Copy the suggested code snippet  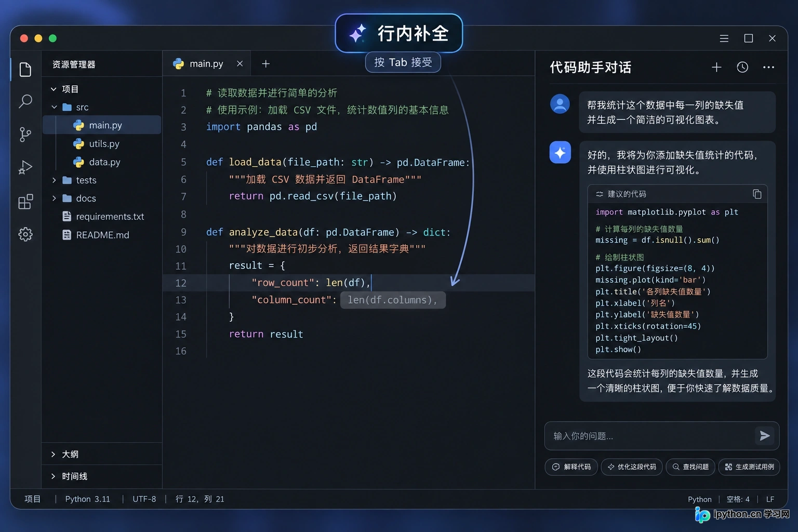click(757, 194)
